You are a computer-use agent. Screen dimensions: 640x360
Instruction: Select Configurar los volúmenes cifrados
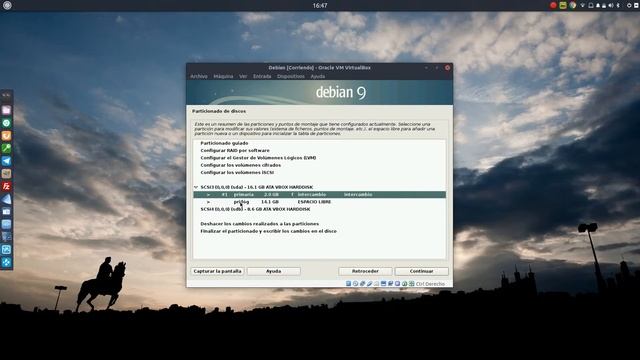(x=240, y=165)
